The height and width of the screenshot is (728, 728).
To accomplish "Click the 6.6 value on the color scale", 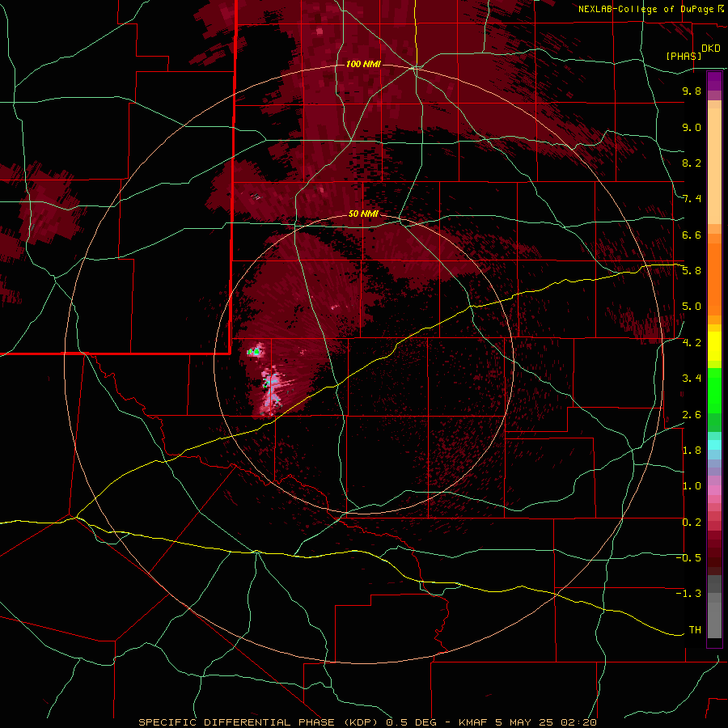I will (x=692, y=235).
